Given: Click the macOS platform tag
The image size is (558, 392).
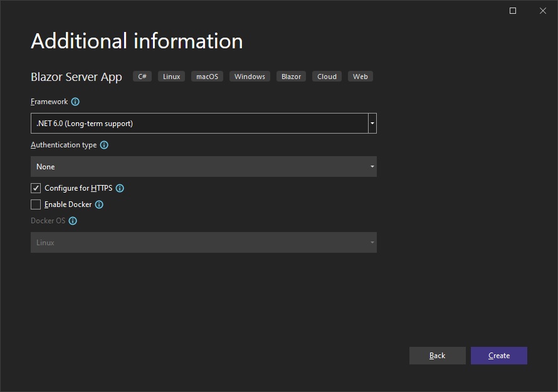Looking at the screenshot, I should [207, 77].
